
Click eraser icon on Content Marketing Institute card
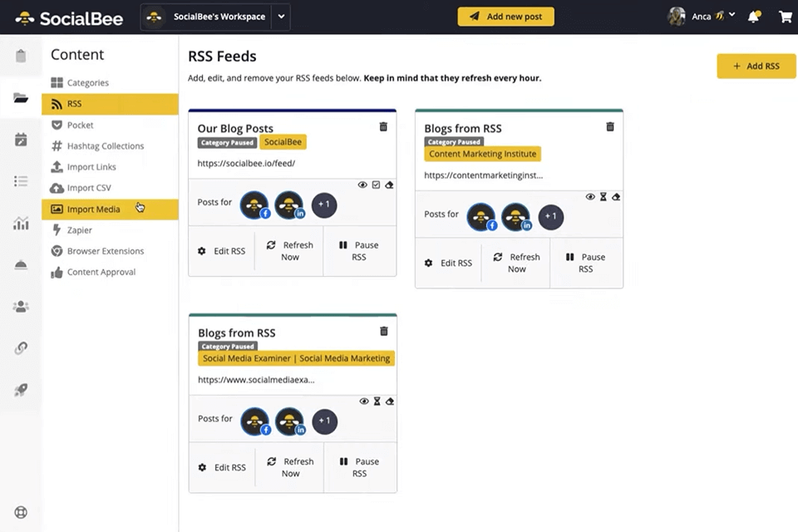tap(616, 196)
